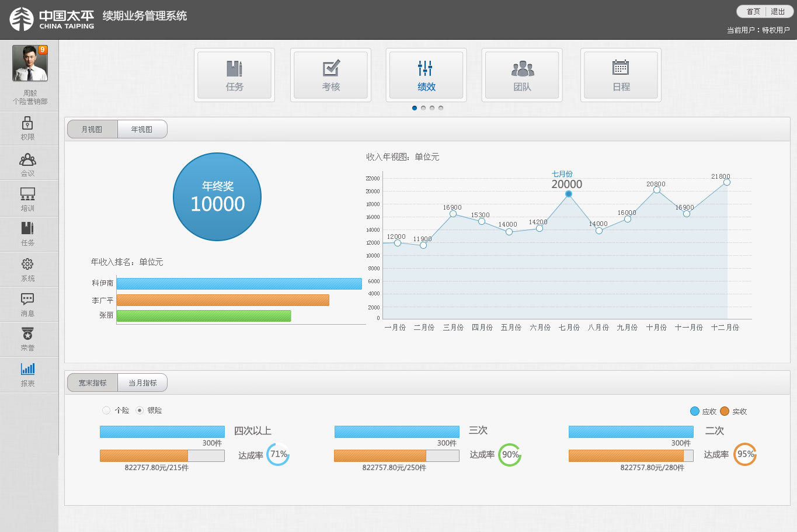Click the blue 应收 bar for 二次

[x=631, y=432]
